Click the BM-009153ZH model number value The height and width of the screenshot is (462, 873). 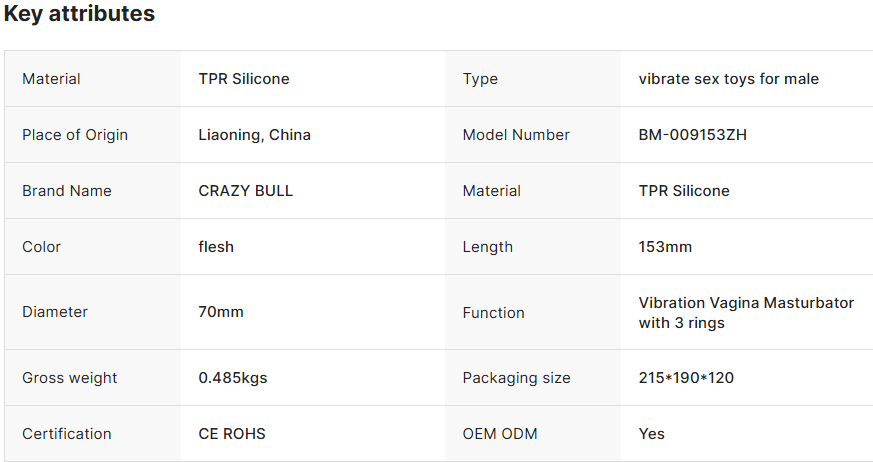693,135
